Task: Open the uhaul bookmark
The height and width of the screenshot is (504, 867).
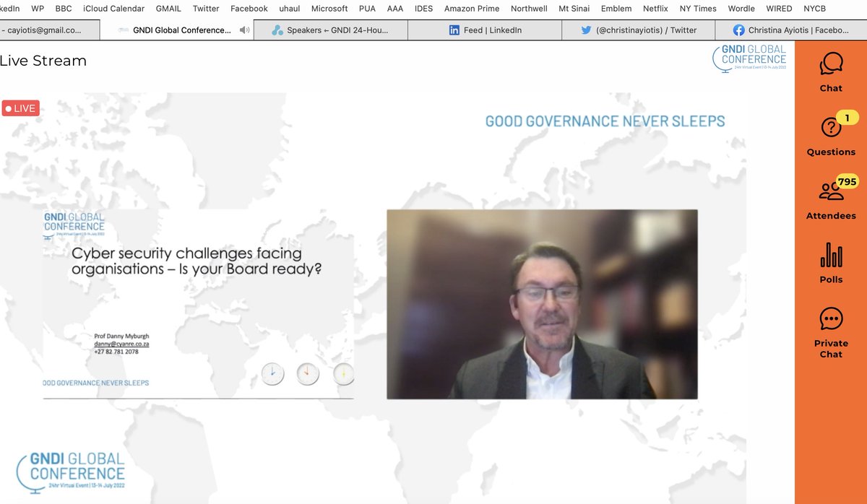Action: coord(290,9)
